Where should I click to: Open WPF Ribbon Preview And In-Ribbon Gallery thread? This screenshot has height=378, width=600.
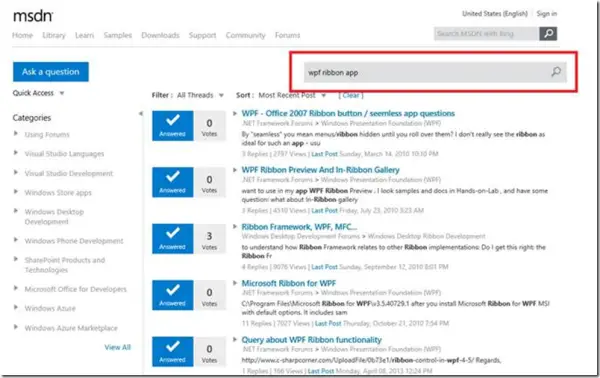321,170
